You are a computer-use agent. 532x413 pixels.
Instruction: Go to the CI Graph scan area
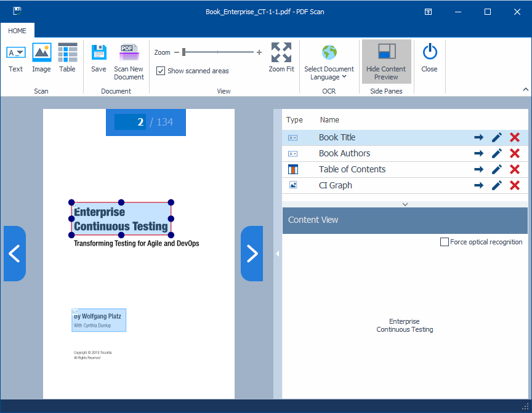point(478,185)
